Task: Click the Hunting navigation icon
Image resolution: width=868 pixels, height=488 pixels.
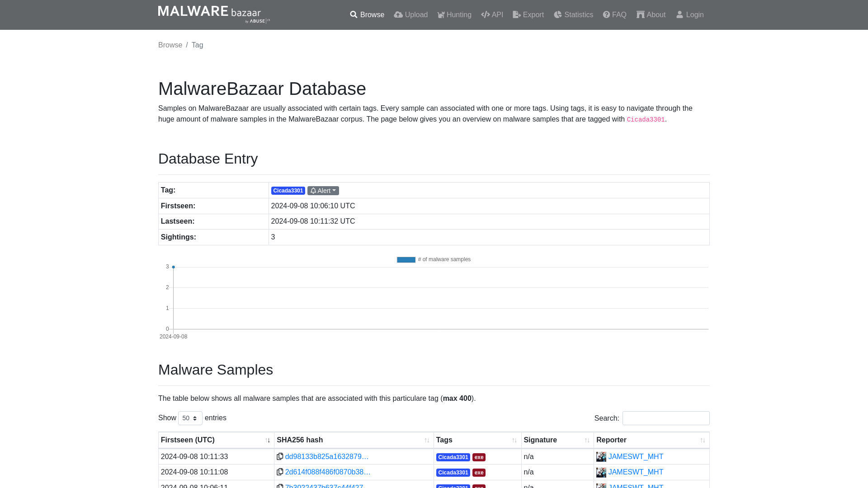Action: click(441, 14)
